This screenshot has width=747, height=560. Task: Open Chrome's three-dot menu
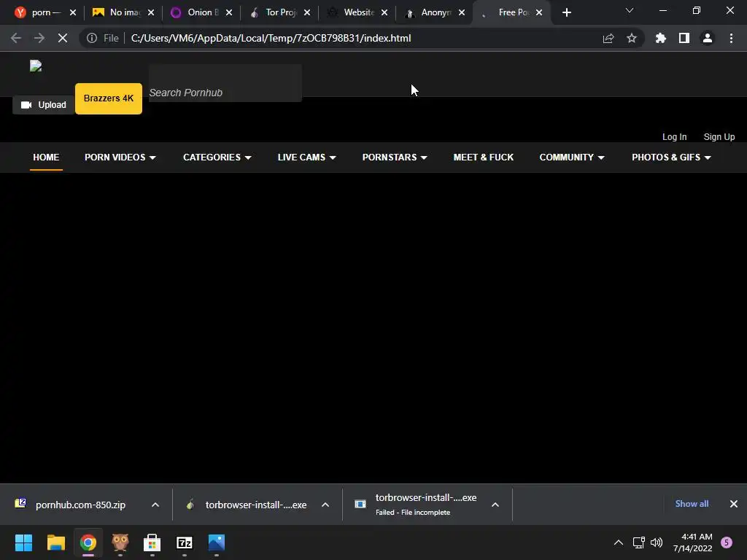pyautogui.click(x=731, y=38)
